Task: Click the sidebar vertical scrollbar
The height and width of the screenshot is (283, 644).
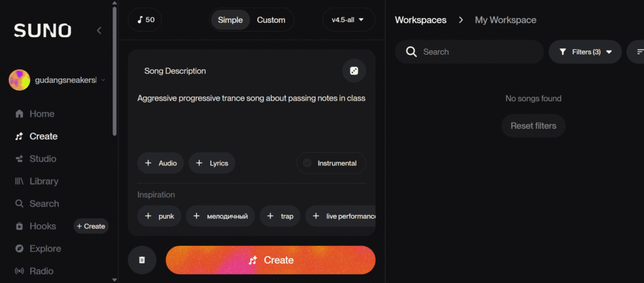Action: 114,69
